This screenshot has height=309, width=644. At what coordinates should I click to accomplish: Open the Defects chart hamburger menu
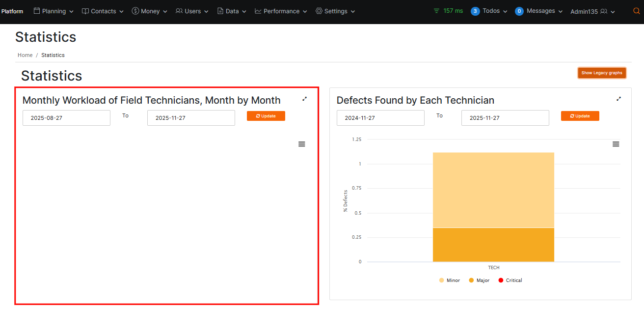(616, 144)
